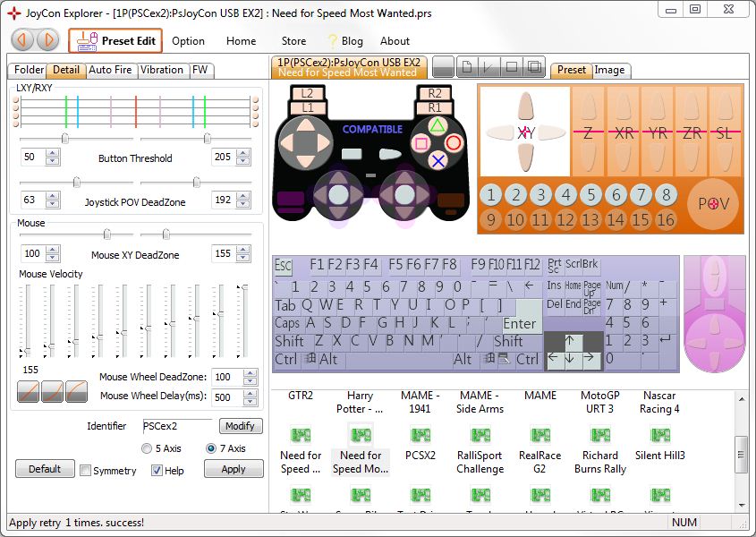Increase the Mouse Wheel Delay value
Image resolution: width=756 pixels, height=537 pixels.
[250, 393]
